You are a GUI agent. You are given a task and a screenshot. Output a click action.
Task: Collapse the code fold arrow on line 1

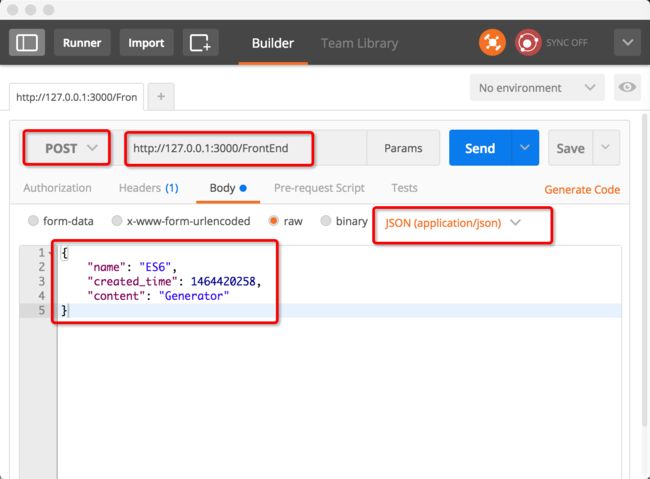(x=50, y=253)
